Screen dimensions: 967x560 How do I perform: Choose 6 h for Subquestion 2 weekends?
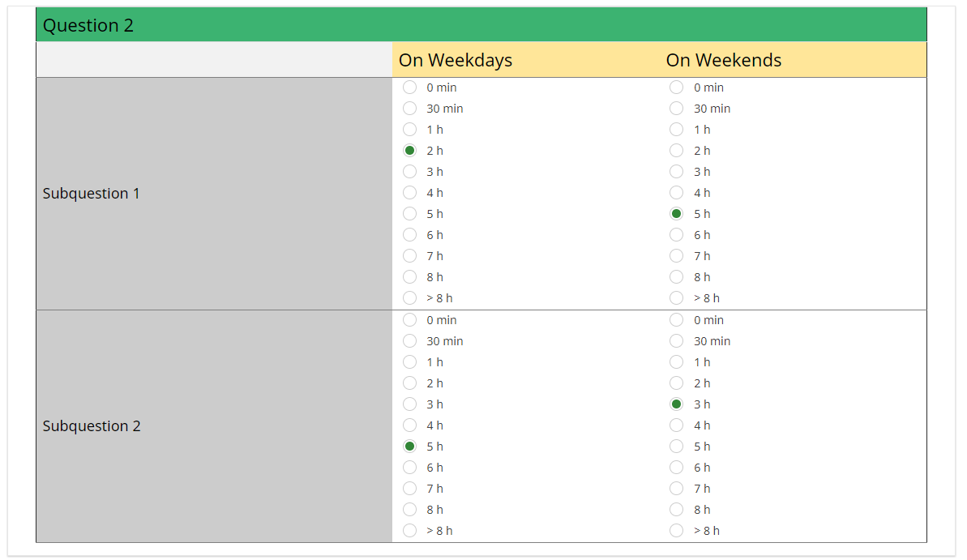point(677,468)
